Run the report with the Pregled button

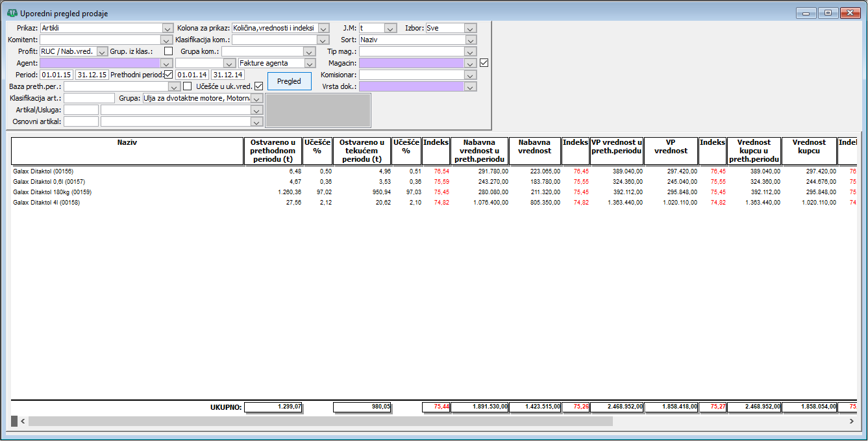pyautogui.click(x=289, y=81)
